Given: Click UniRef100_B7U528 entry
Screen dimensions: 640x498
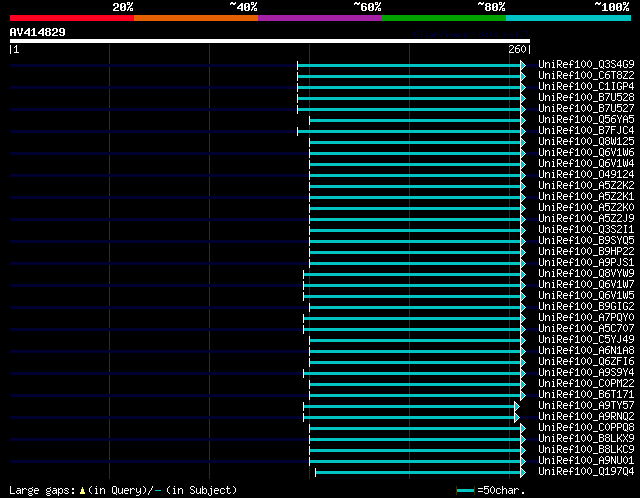Looking at the screenshot, I should point(586,97).
